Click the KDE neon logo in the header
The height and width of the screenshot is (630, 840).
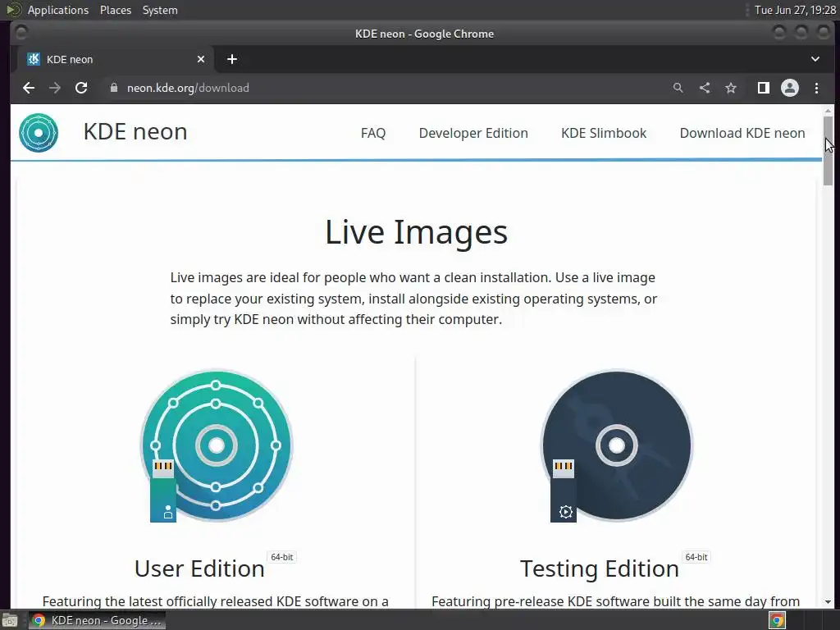39,133
